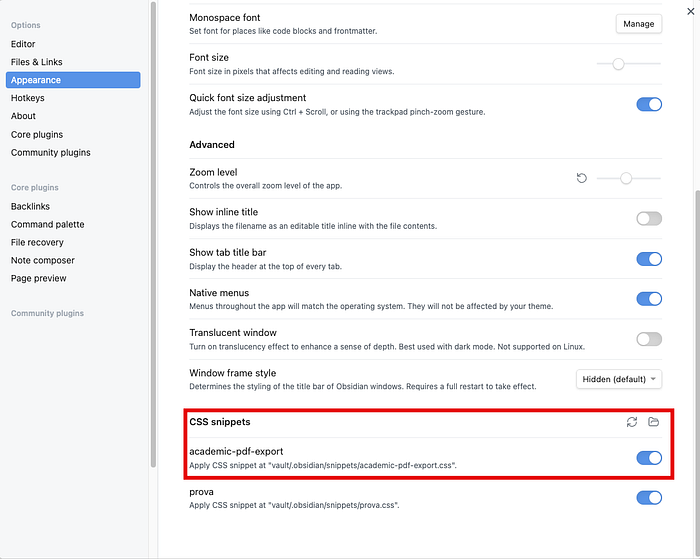Toggle Quick font size adjustment off

(649, 104)
